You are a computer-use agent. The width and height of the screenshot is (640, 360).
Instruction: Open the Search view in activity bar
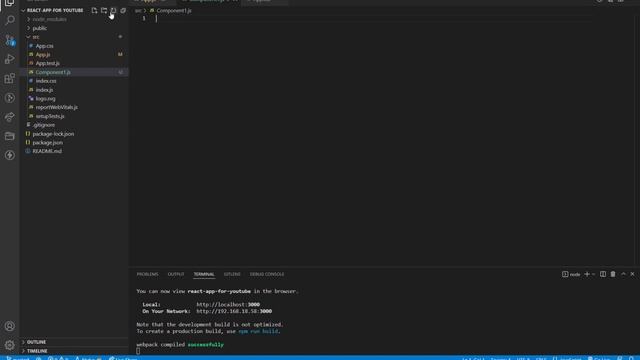(10, 20)
